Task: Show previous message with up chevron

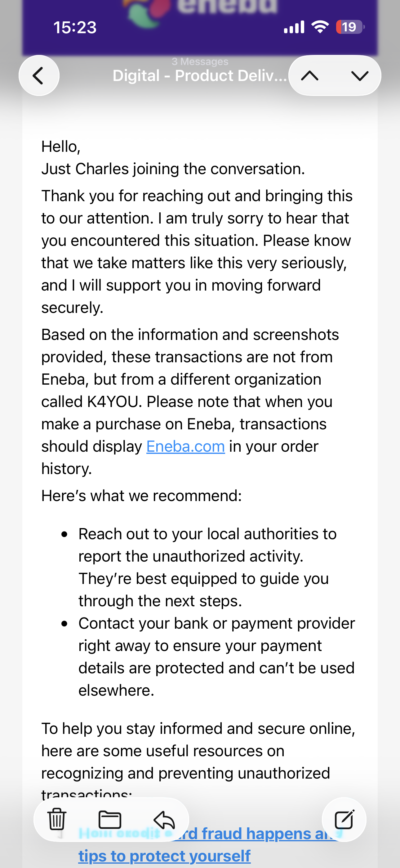Action: [310, 75]
